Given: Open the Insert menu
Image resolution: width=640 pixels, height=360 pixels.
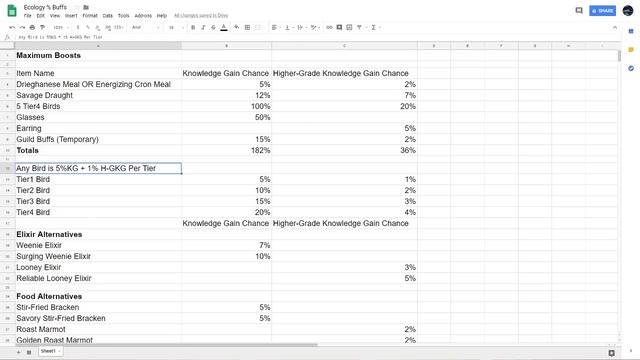Looking at the screenshot, I should tap(71, 16).
